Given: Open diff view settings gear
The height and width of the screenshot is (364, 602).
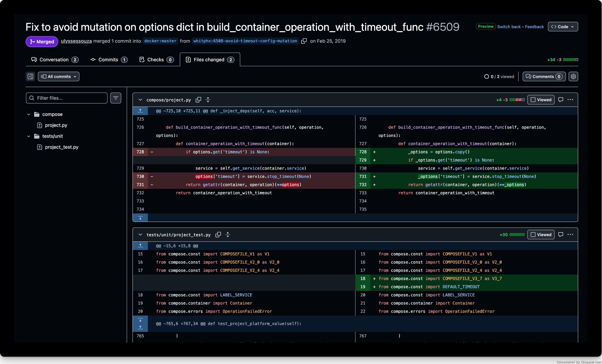Looking at the screenshot, I should click(x=573, y=77).
